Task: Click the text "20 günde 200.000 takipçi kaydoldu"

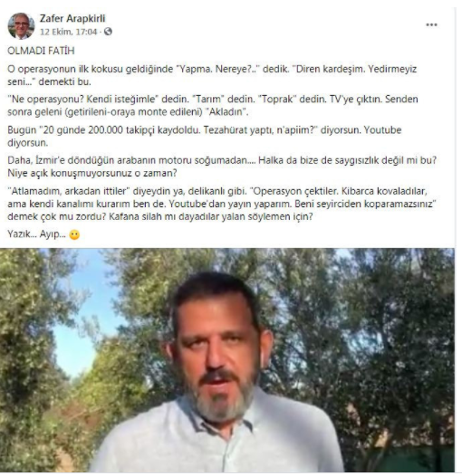Action: pyautogui.click(x=121, y=130)
